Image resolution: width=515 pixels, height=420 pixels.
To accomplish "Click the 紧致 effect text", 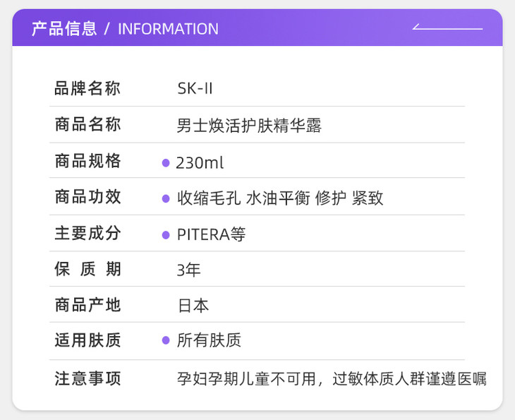I will (367, 198).
